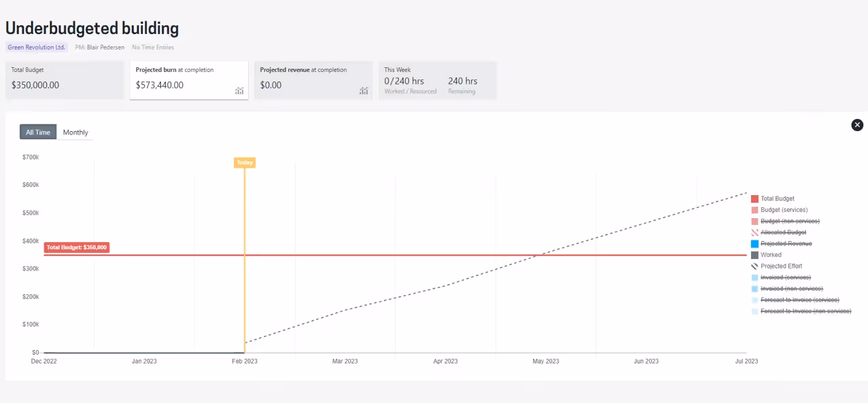868x403 pixels.
Task: Click the Jul 2023 axis label
Action: point(746,362)
